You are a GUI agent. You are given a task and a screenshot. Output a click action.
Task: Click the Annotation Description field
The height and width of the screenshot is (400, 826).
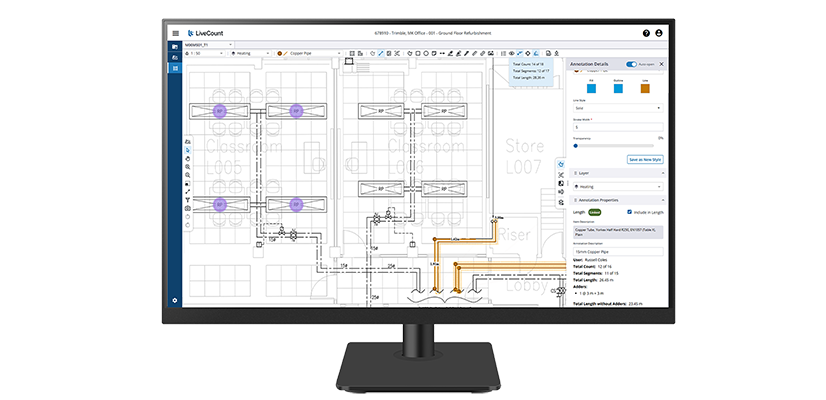pos(618,252)
